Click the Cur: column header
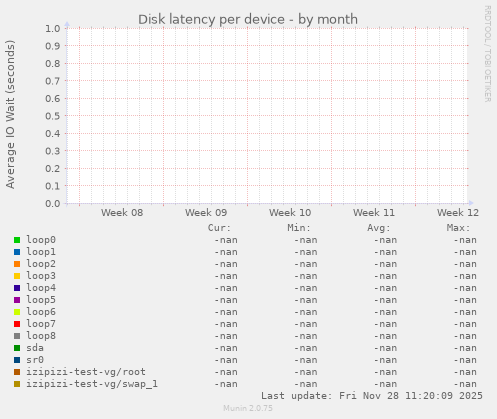The width and height of the screenshot is (497, 419). click(x=219, y=228)
